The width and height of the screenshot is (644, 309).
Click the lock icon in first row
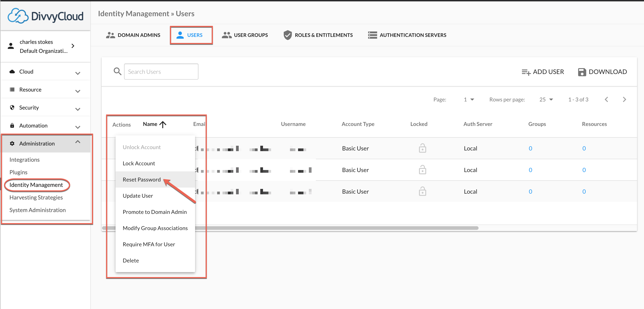[x=423, y=148]
